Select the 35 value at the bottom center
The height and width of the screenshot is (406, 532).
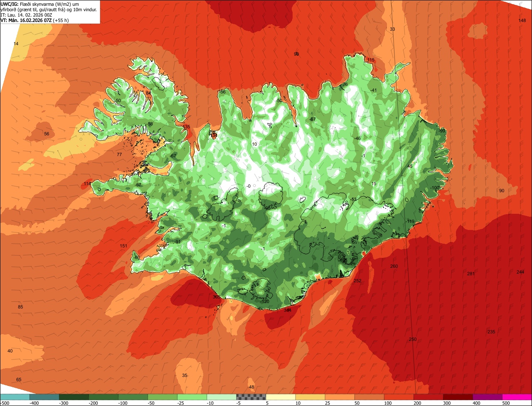tap(185, 375)
